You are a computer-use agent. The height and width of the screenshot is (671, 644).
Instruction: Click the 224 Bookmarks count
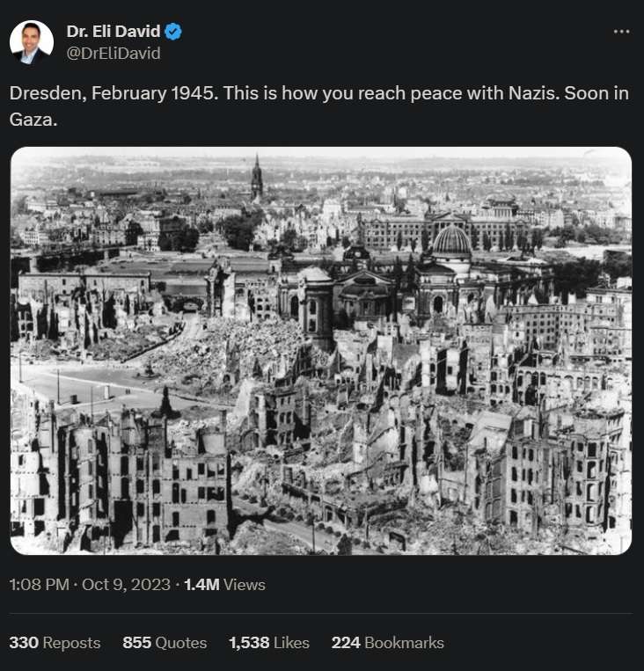(387, 643)
